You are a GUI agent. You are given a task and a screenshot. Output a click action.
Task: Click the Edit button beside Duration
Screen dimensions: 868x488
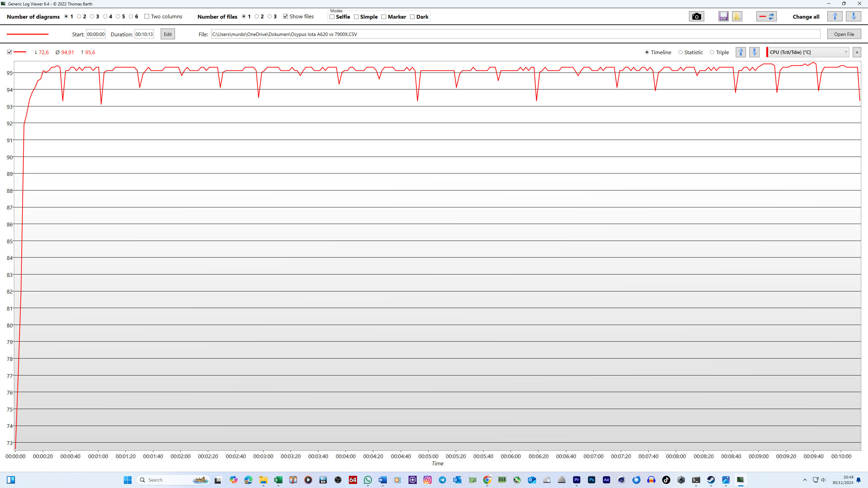point(167,34)
